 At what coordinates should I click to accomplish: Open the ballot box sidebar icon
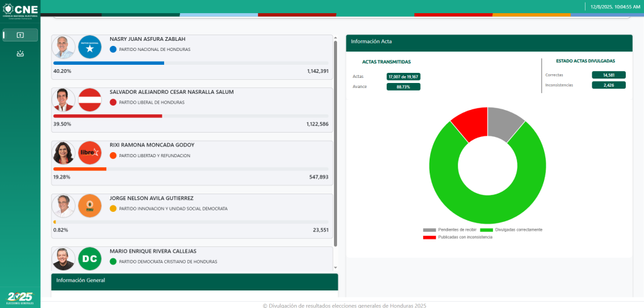click(20, 54)
